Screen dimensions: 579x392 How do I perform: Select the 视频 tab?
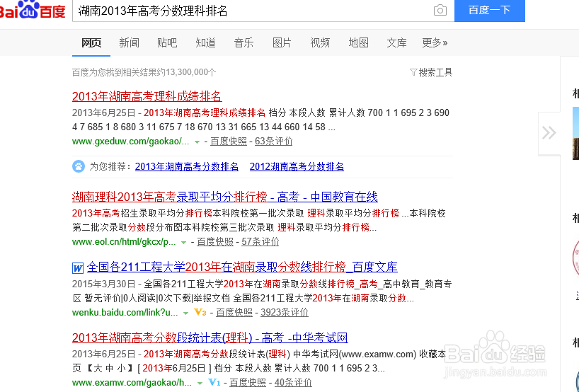(x=320, y=43)
